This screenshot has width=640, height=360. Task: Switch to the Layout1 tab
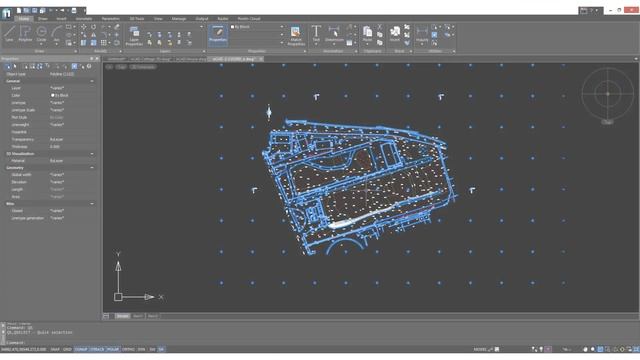point(138,316)
